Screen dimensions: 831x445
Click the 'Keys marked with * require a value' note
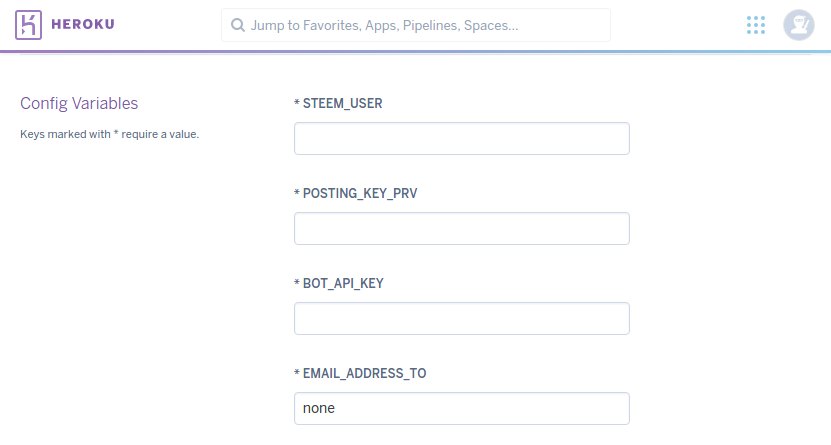tap(110, 133)
